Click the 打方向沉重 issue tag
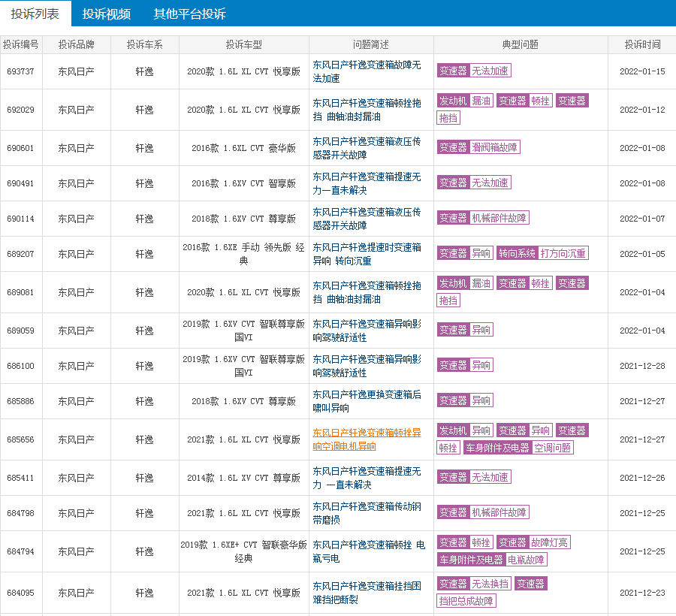The height and width of the screenshot is (616, 676). tap(563, 254)
